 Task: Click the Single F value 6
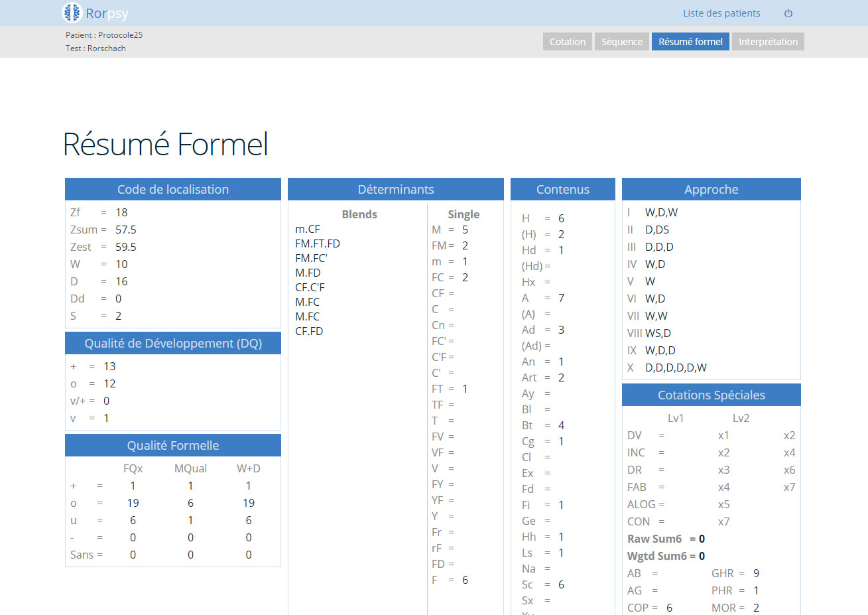(x=465, y=580)
